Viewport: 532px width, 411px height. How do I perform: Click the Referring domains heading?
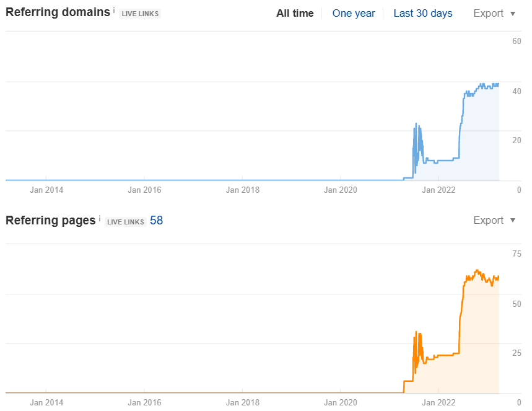tap(58, 12)
